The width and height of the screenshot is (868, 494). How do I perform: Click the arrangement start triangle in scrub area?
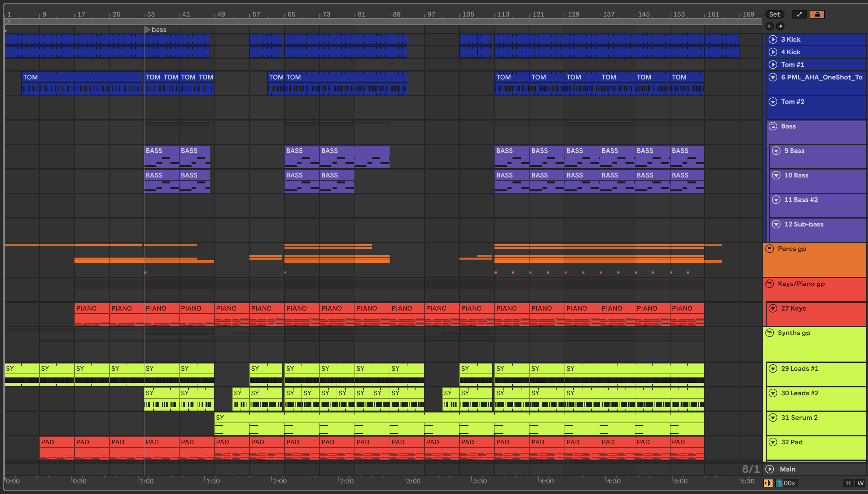(8, 22)
